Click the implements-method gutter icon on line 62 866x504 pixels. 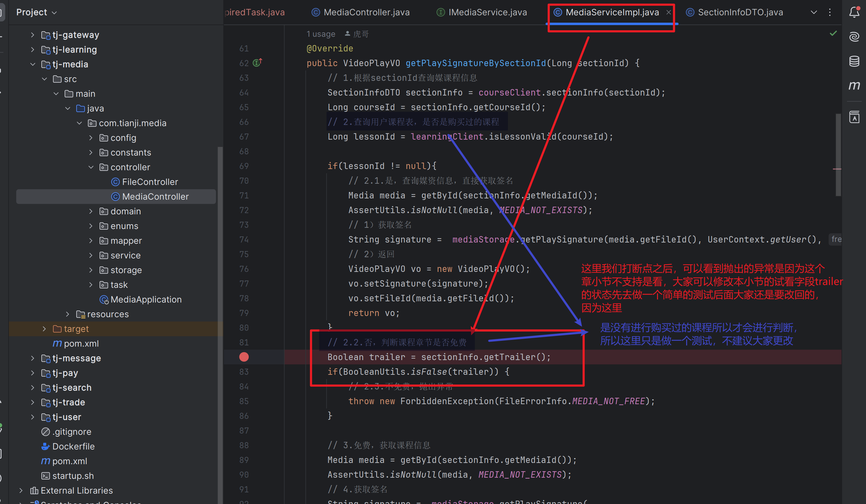(257, 62)
